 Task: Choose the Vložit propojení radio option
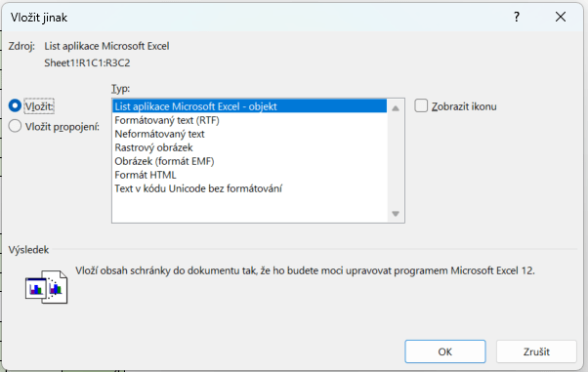click(15, 126)
